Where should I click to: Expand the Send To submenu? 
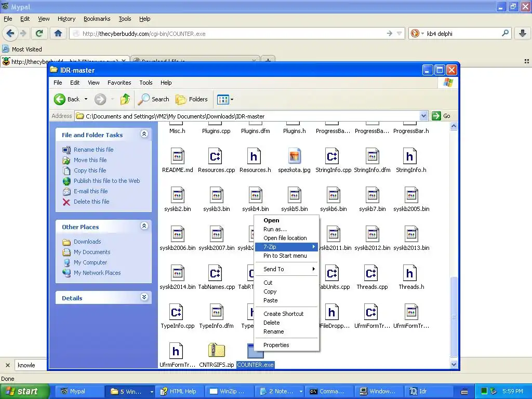(286, 269)
